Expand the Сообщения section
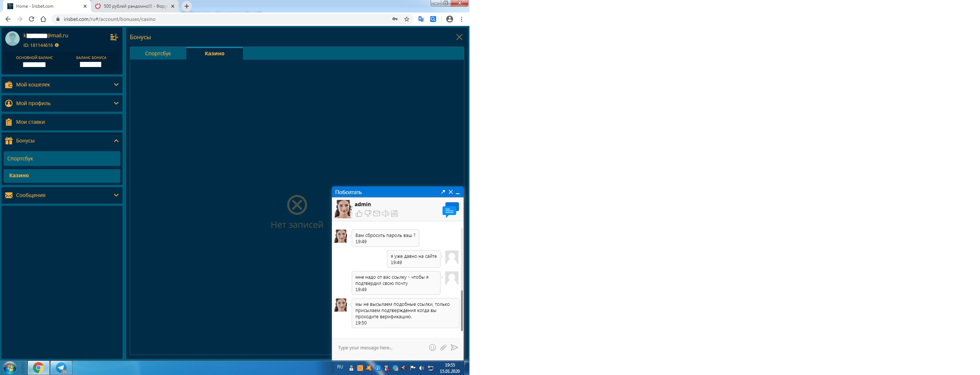This screenshot has height=375, width=980. pyautogui.click(x=62, y=195)
